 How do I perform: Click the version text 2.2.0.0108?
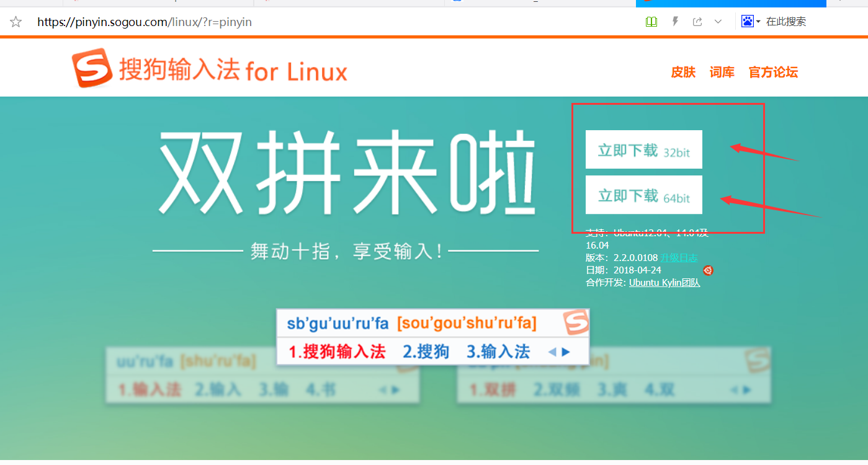pos(636,258)
